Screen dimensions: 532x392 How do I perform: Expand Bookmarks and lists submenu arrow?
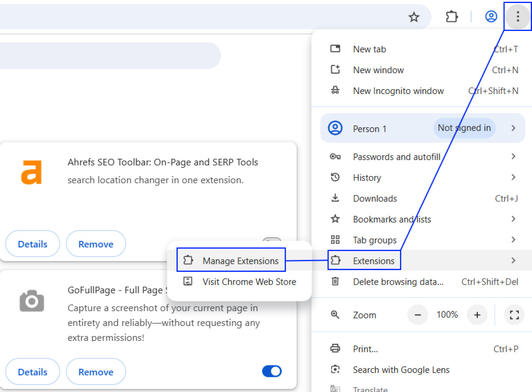pyautogui.click(x=513, y=219)
